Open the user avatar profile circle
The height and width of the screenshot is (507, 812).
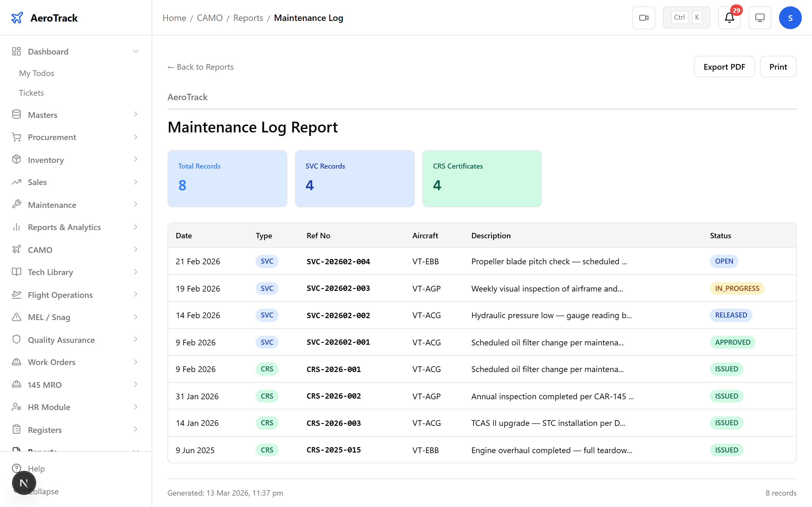point(790,17)
